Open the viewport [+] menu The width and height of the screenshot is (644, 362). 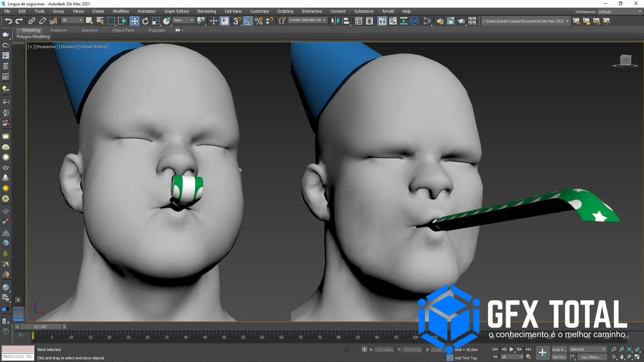31,47
